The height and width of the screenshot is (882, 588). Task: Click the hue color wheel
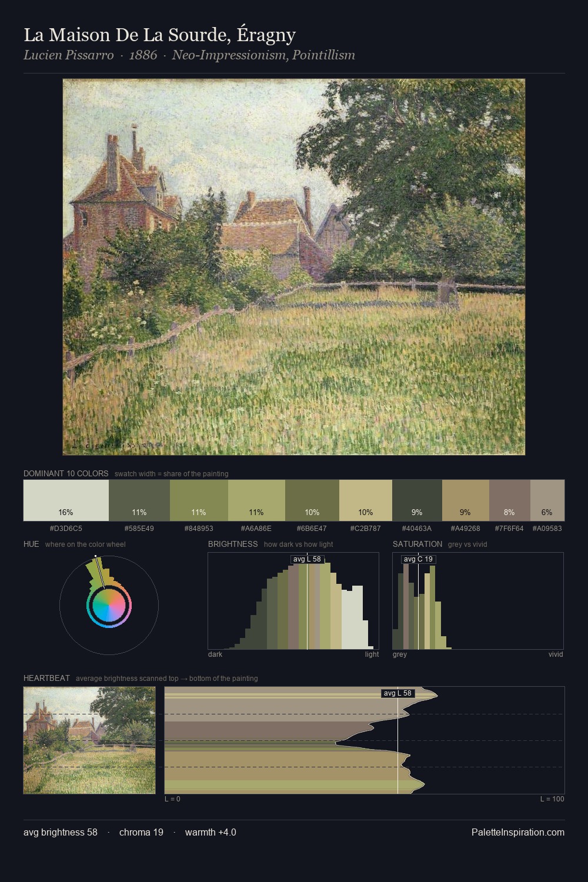[x=109, y=604]
